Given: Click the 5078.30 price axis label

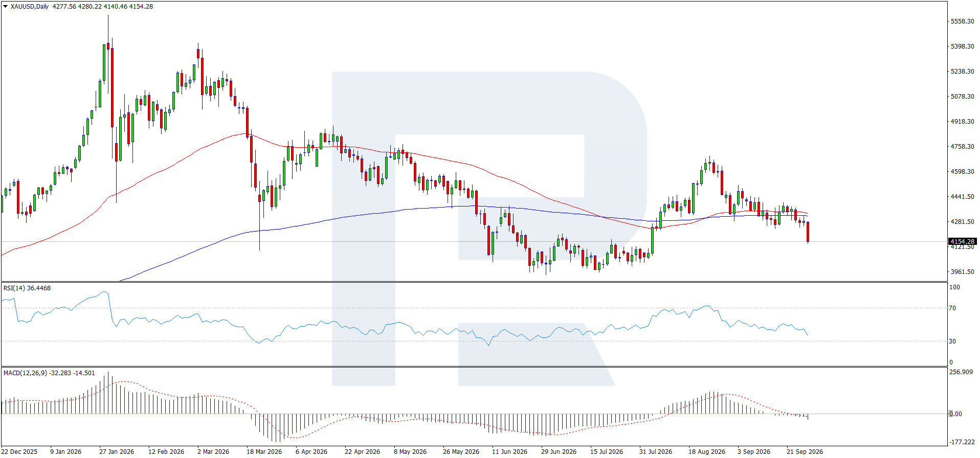Looking at the screenshot, I should click(x=962, y=97).
